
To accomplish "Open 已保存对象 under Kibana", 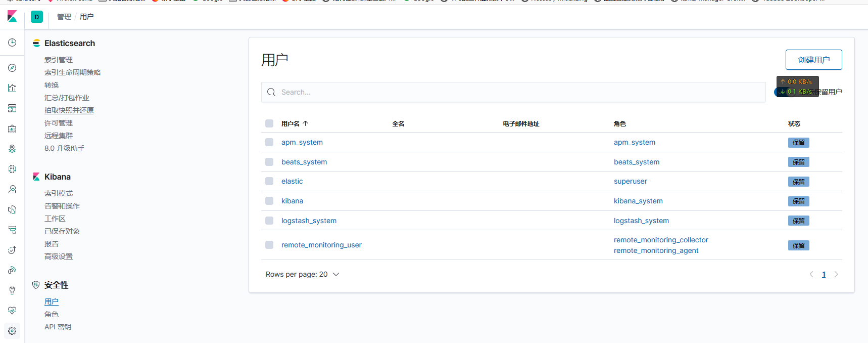I will tap(62, 231).
